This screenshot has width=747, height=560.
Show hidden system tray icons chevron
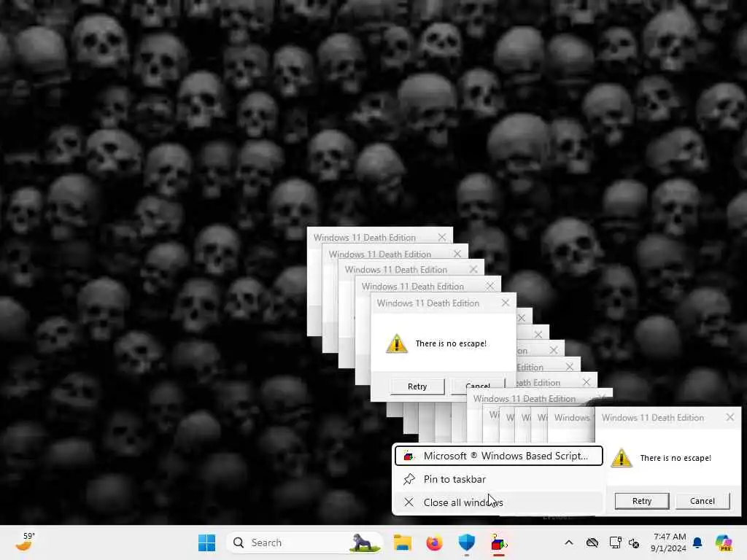click(569, 542)
